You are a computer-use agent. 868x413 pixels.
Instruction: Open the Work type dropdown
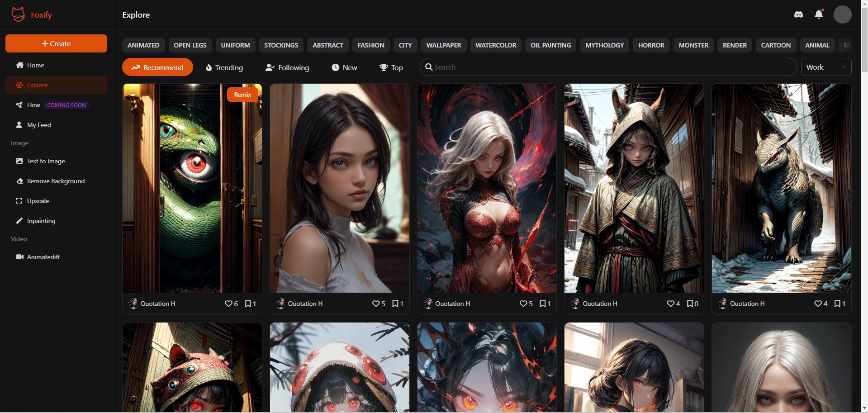click(x=826, y=67)
